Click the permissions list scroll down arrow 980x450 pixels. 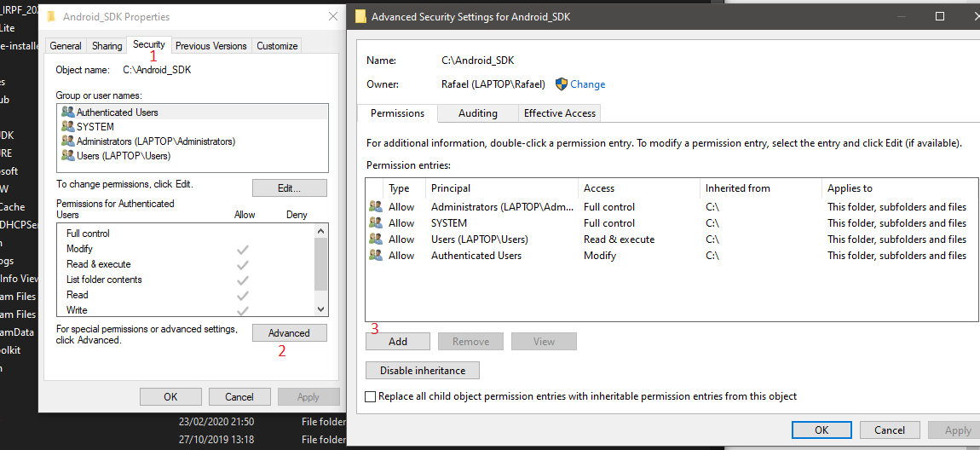(x=320, y=309)
